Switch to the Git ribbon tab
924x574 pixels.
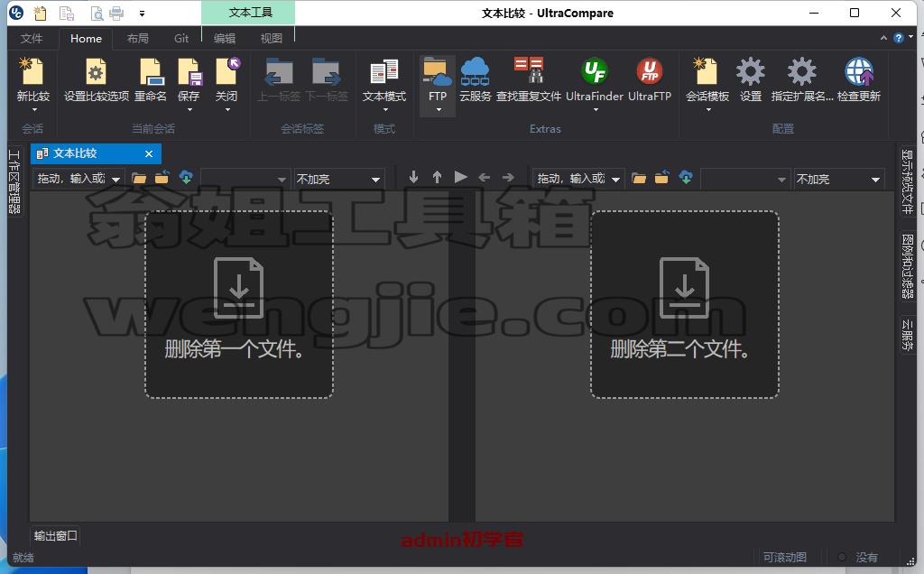[181, 38]
